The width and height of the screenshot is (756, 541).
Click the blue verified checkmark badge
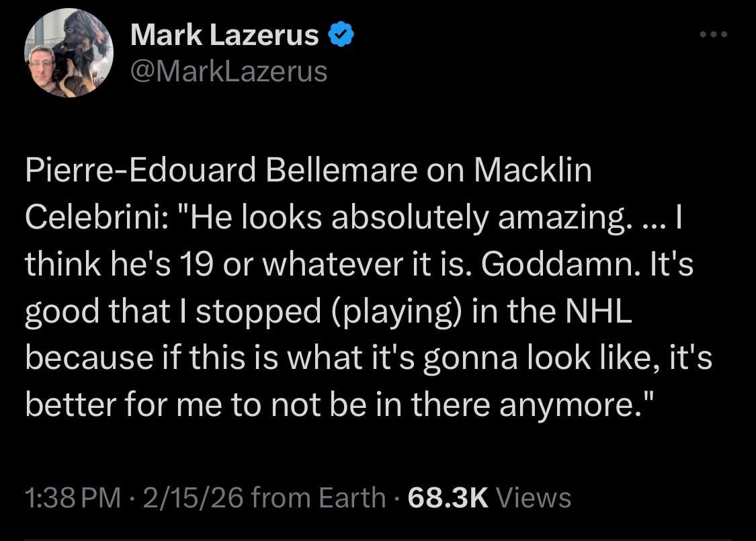click(x=341, y=36)
